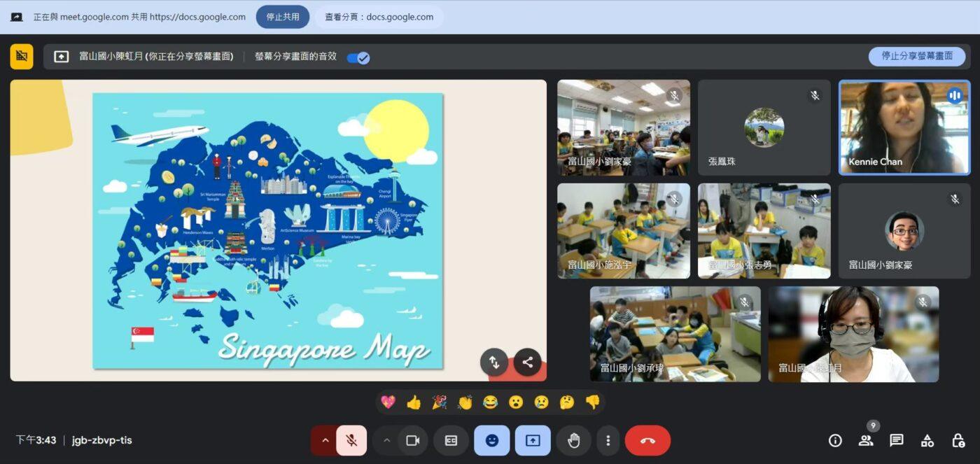
Task: Send the thumbs up emoji reaction
Action: tap(414, 402)
